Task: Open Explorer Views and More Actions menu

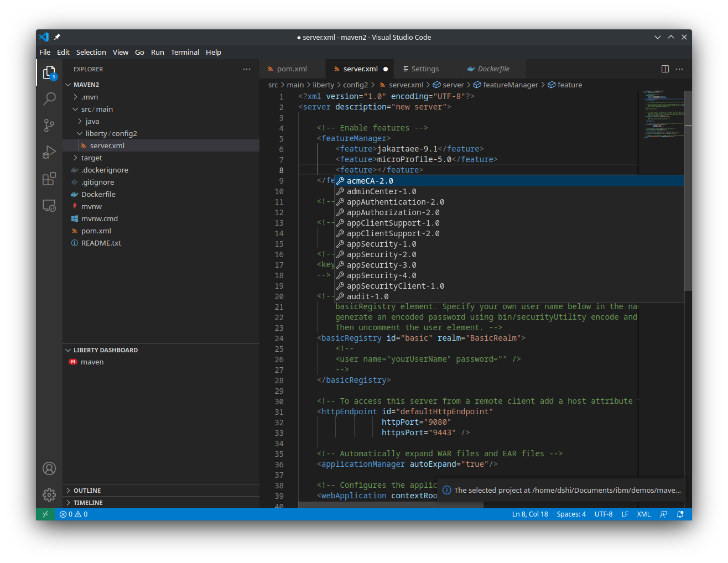Action: click(247, 69)
